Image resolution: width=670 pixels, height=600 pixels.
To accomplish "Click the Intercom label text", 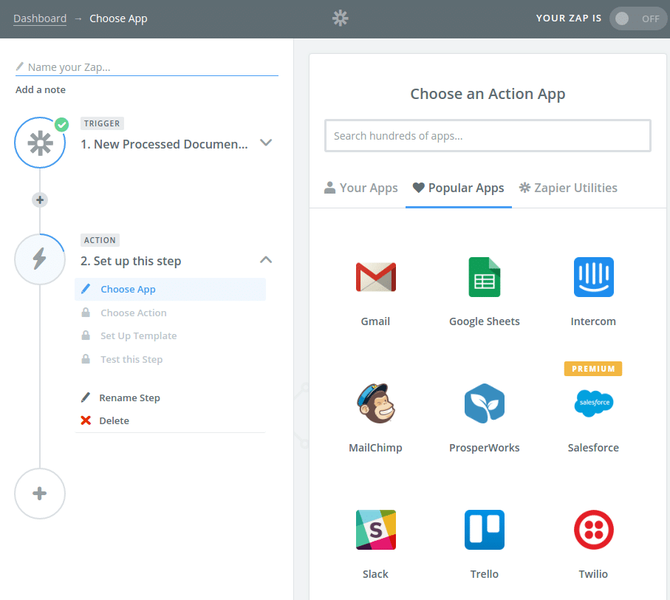I will 593,321.
